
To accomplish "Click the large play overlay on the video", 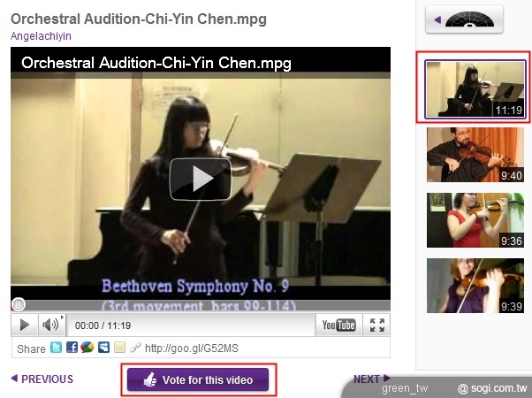I will (x=201, y=179).
